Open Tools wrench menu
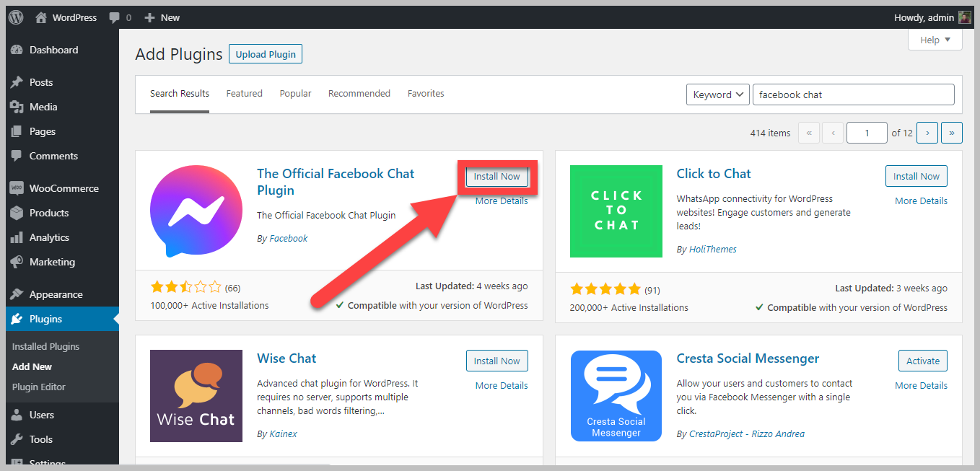 pos(62,439)
